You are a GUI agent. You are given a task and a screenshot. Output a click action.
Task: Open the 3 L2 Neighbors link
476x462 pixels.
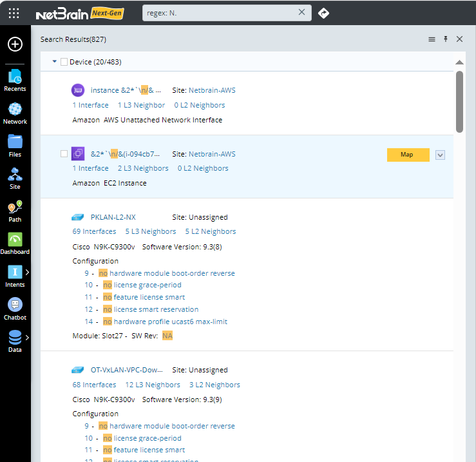[x=214, y=385]
